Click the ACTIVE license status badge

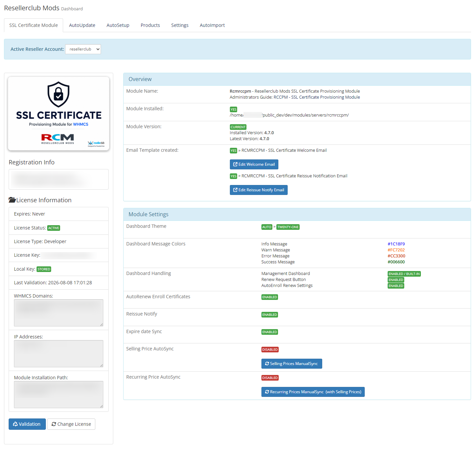point(53,228)
